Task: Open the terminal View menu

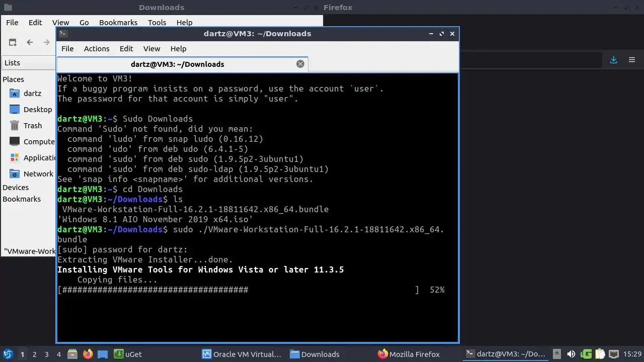Action: (151, 49)
